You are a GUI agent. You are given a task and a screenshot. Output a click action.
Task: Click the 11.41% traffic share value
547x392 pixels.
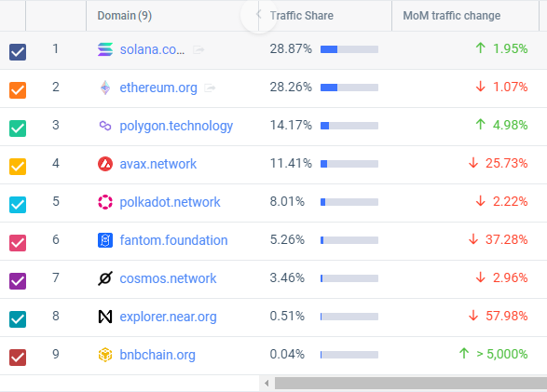tap(291, 164)
